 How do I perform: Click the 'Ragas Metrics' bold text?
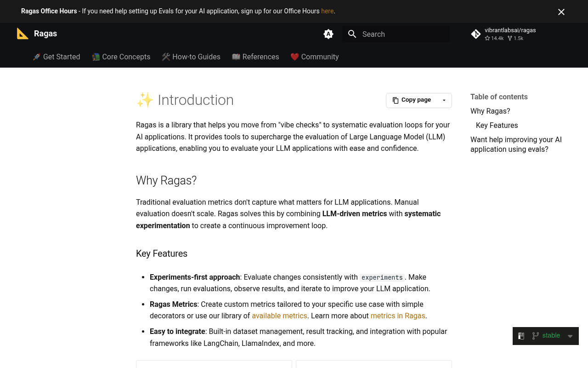[174, 304]
